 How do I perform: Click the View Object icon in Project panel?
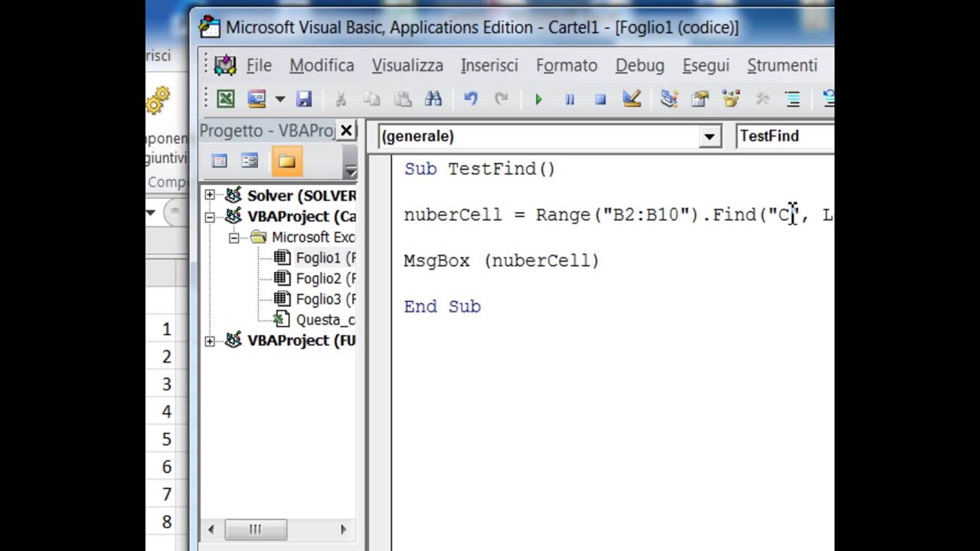(x=250, y=161)
